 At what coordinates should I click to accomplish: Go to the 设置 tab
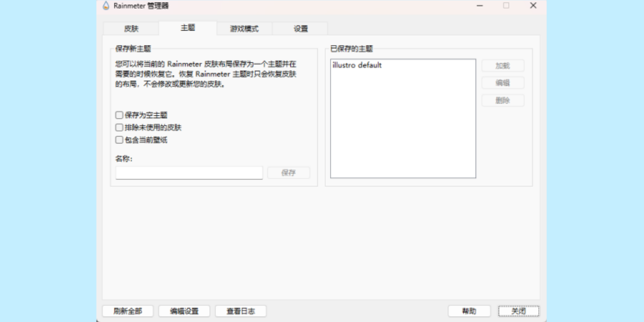(x=301, y=29)
